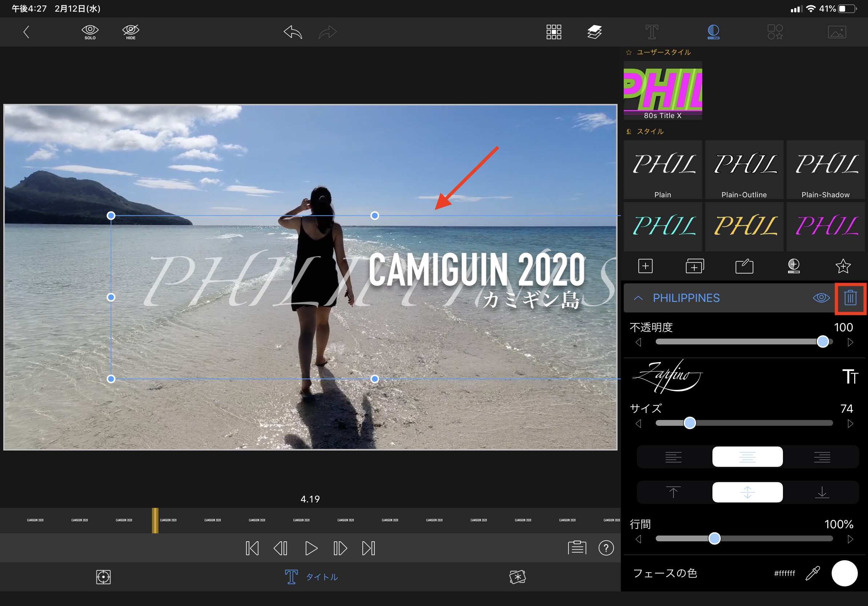The height and width of the screenshot is (606, 868).
Task: Open the Zapfino font picker
Action: coord(668,376)
